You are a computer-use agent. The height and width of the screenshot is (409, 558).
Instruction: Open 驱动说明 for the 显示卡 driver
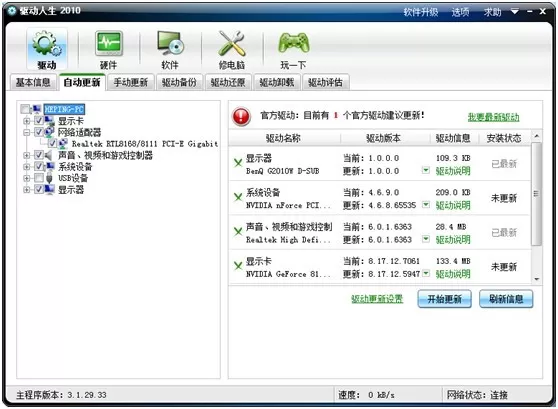[x=453, y=274]
